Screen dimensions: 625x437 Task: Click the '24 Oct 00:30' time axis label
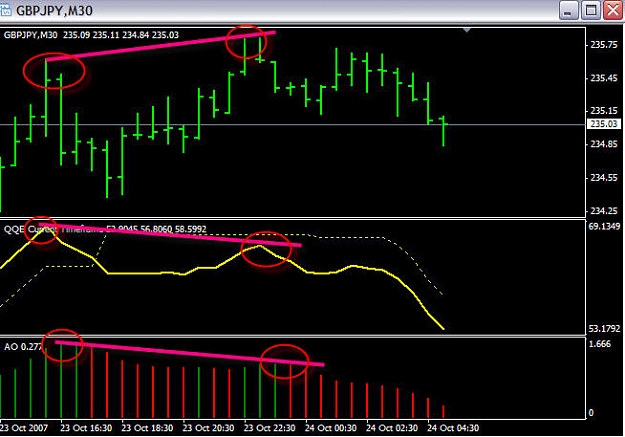(331, 428)
